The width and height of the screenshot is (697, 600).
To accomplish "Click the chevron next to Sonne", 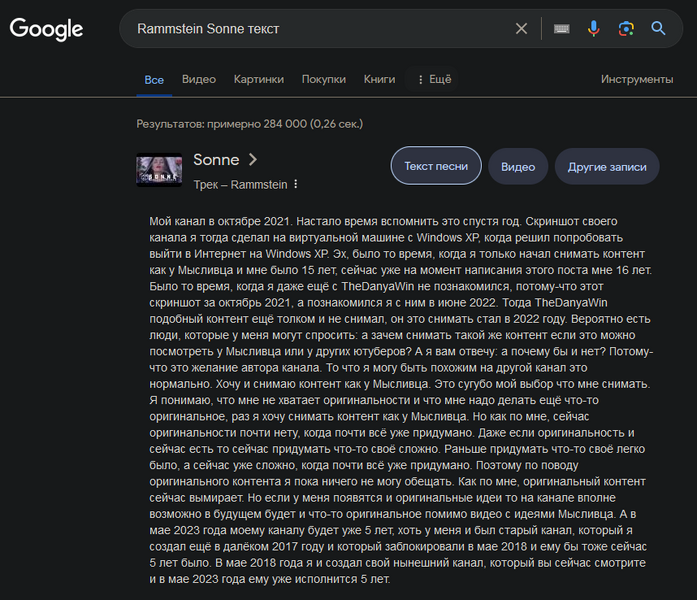I will tap(252, 160).
